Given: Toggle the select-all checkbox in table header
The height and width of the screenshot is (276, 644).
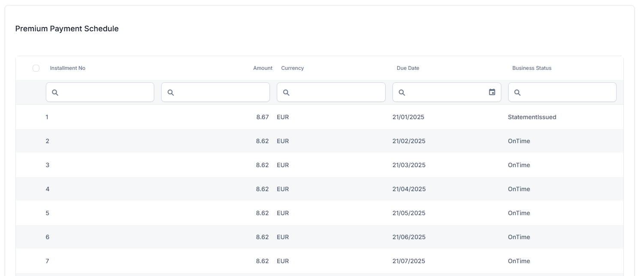Looking at the screenshot, I should (x=36, y=68).
